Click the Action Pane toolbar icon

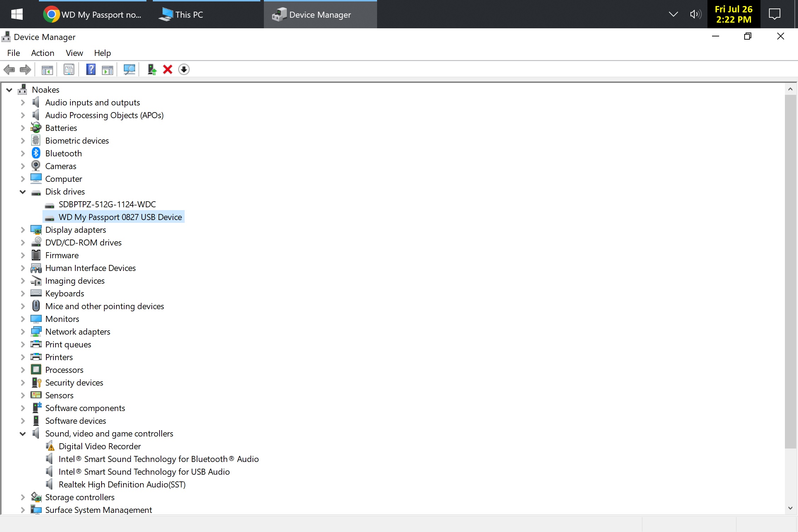(108, 70)
